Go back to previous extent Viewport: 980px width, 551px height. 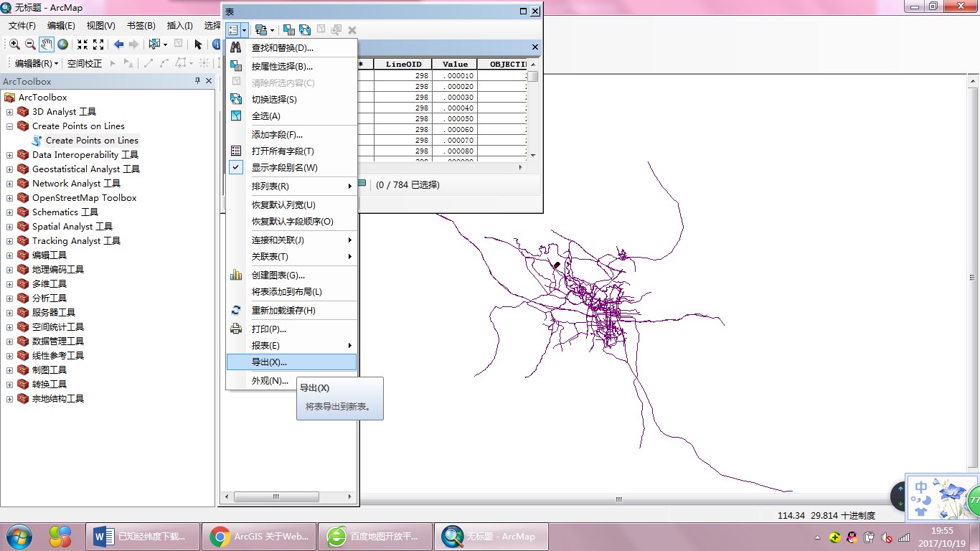(x=119, y=44)
